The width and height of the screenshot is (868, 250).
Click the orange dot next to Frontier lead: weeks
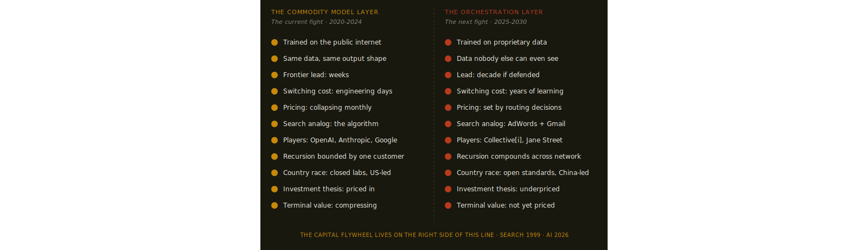coord(275,75)
